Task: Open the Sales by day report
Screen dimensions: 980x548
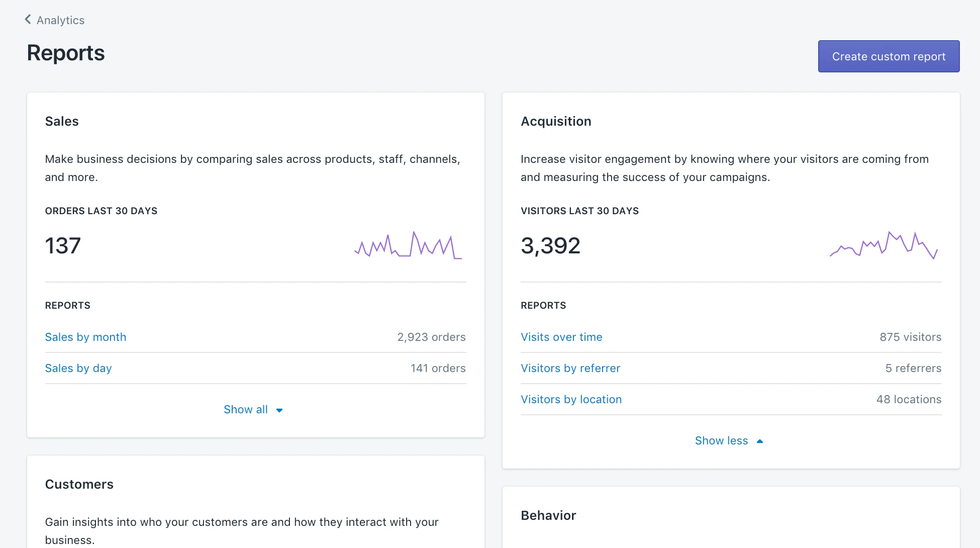Action: [x=78, y=368]
